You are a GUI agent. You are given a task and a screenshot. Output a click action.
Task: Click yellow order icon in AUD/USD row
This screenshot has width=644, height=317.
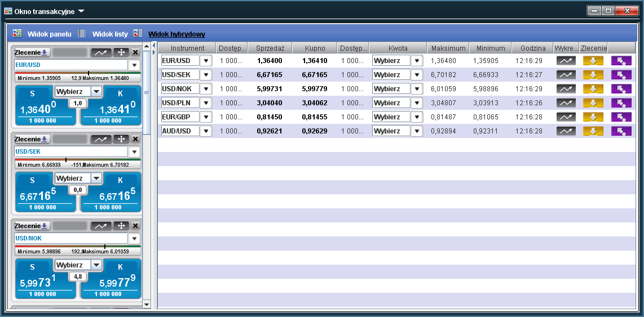click(x=593, y=131)
